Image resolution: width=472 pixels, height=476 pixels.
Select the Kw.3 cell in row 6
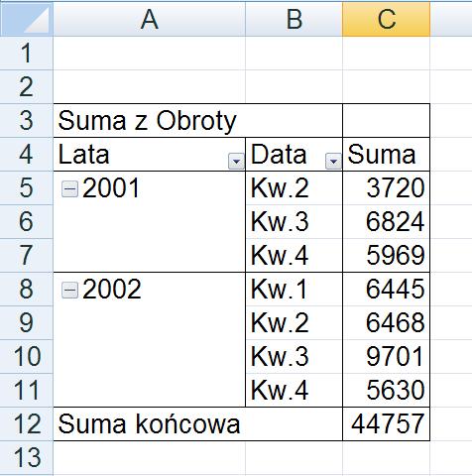click(x=295, y=221)
